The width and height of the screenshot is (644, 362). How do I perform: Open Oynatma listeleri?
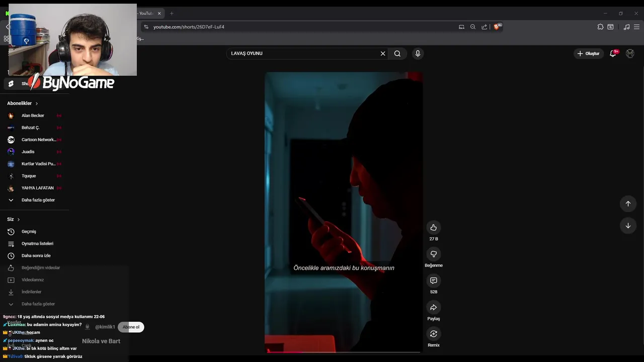tap(37, 244)
